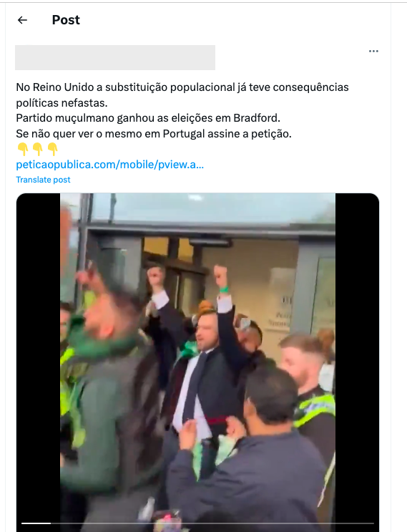Click Translate post
The height and width of the screenshot is (532, 407).
coord(43,180)
